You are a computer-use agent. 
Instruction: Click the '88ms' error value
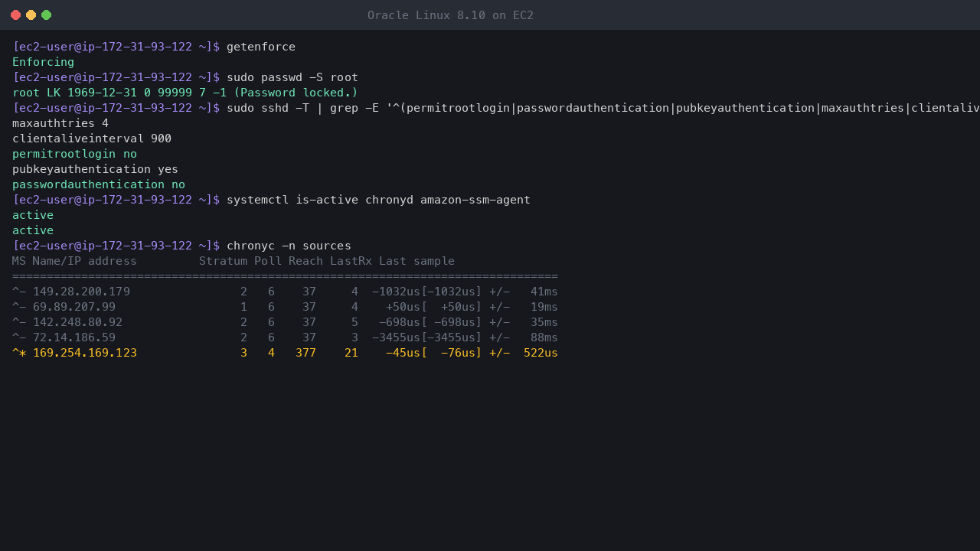(544, 337)
